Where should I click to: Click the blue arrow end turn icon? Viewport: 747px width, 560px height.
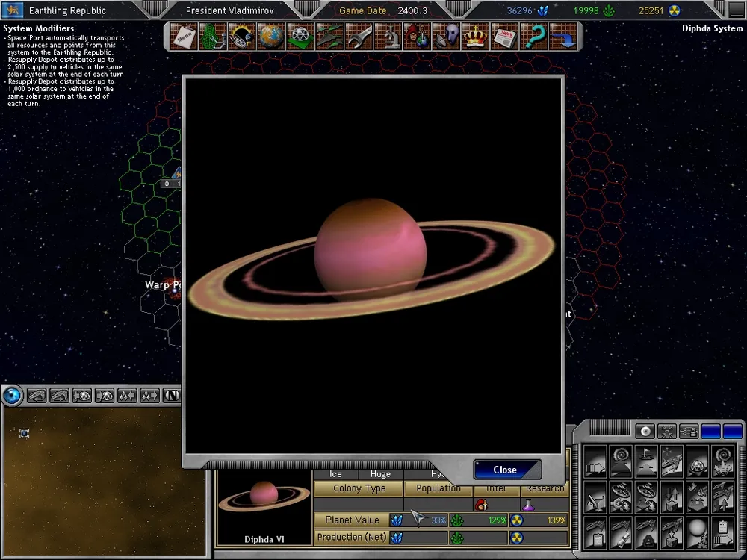[565, 36]
